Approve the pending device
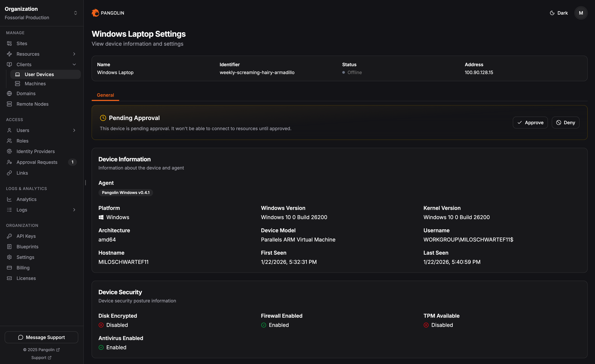The image size is (595, 364). click(530, 122)
